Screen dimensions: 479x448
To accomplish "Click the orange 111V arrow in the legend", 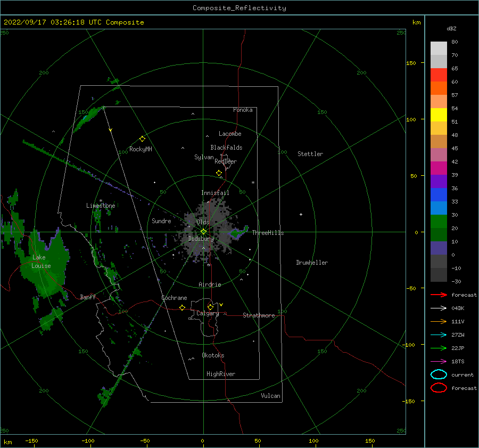I will coord(439,321).
